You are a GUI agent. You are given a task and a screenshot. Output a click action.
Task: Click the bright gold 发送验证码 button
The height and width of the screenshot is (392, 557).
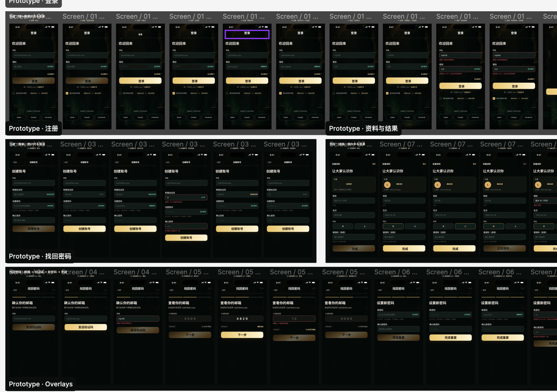coord(86,327)
